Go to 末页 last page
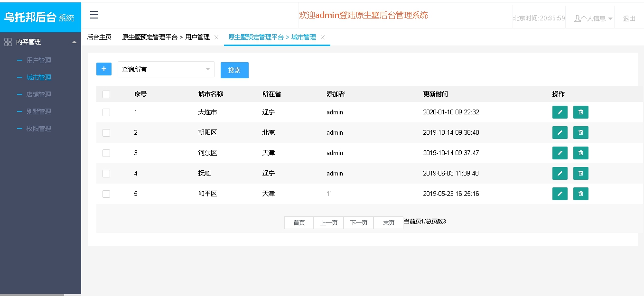This screenshot has height=296, width=644. coord(389,222)
